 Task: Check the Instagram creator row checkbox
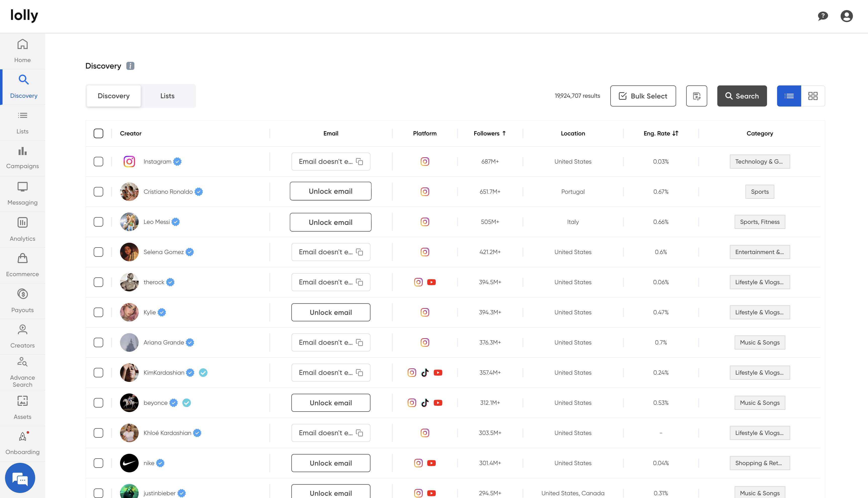coord(98,162)
